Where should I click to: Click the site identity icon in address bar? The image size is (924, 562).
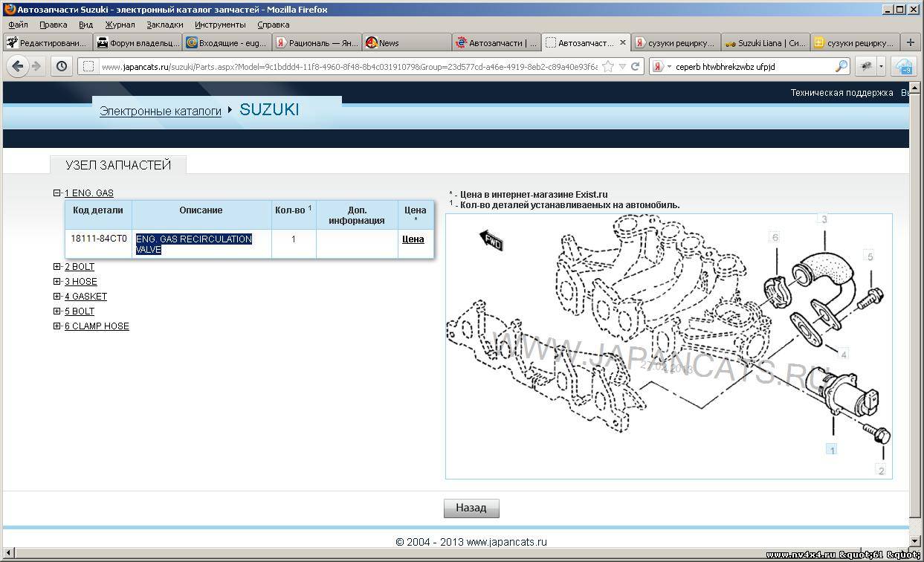(x=88, y=66)
